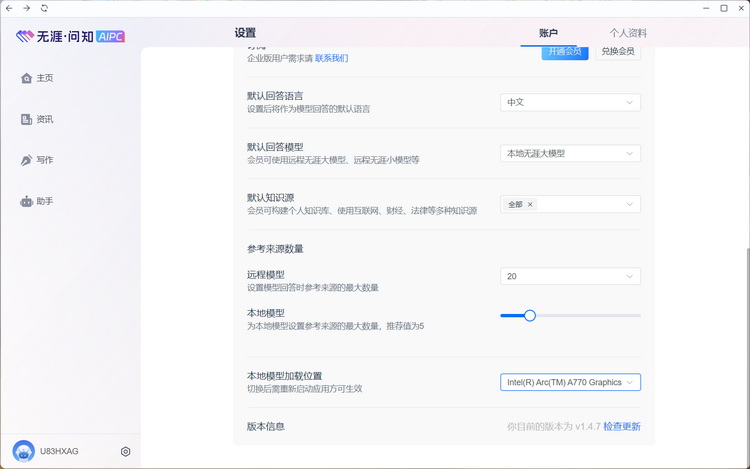Click the 无涯·问知 AIPC logo

pos(70,36)
